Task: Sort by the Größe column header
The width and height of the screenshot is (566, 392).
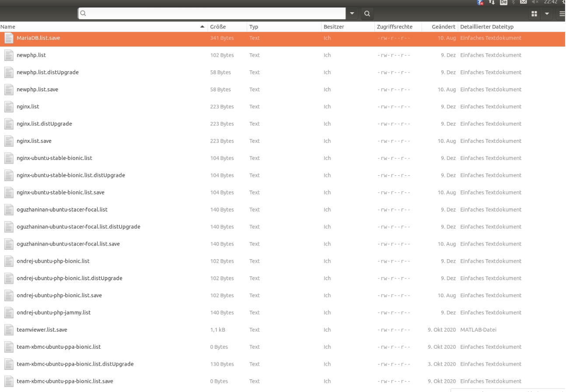Action: [x=227, y=27]
